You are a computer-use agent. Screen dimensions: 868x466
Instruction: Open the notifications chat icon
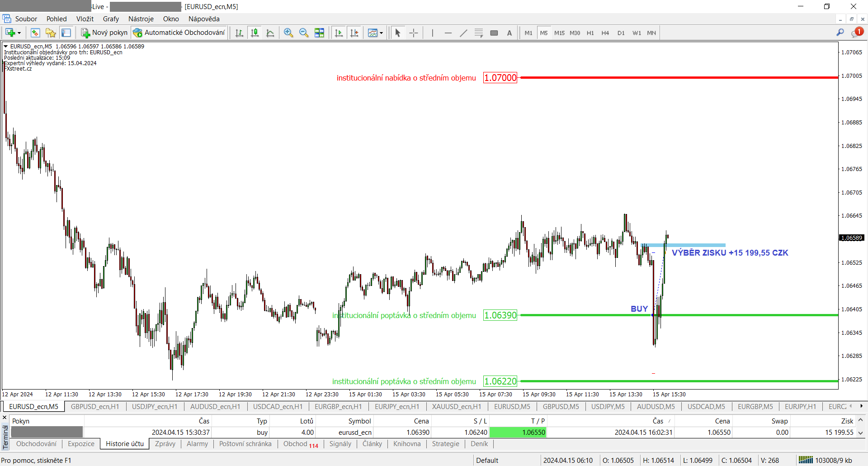(857, 33)
